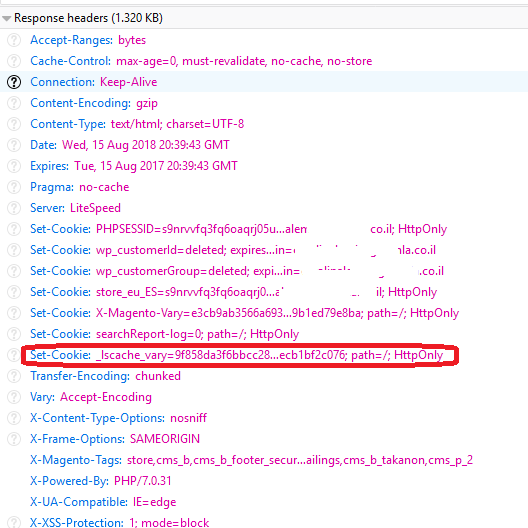Select the Vary: Accept-Encoding row
528x528 pixels.
pyautogui.click(x=264, y=397)
